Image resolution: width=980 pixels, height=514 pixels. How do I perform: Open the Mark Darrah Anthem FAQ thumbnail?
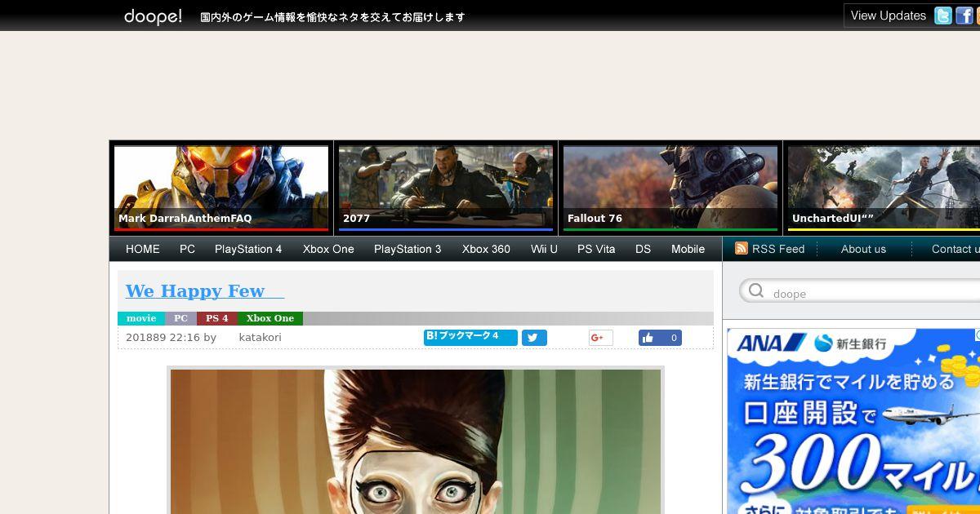(x=221, y=188)
